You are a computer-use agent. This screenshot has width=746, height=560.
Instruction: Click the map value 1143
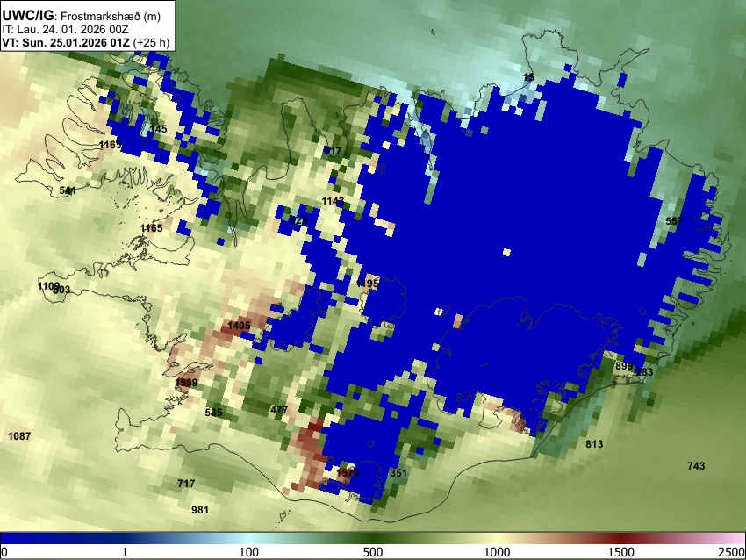coord(333,201)
